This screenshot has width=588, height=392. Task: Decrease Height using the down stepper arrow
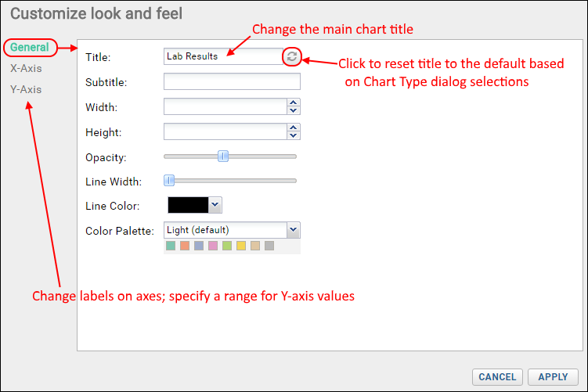click(x=294, y=135)
